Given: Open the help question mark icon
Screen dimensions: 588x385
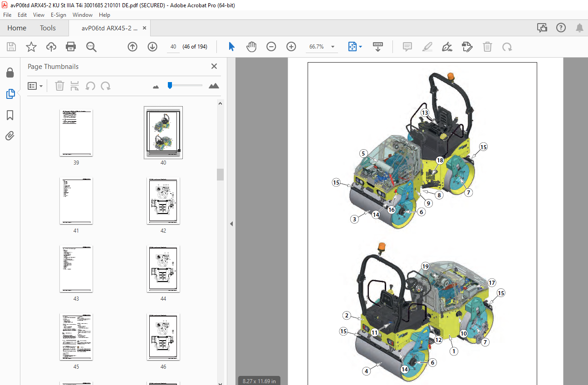Looking at the screenshot, I should click(561, 28).
